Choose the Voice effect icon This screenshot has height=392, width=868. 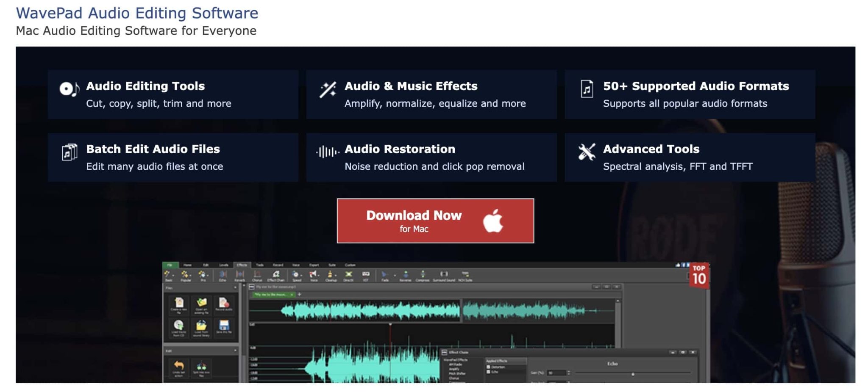[x=314, y=276]
